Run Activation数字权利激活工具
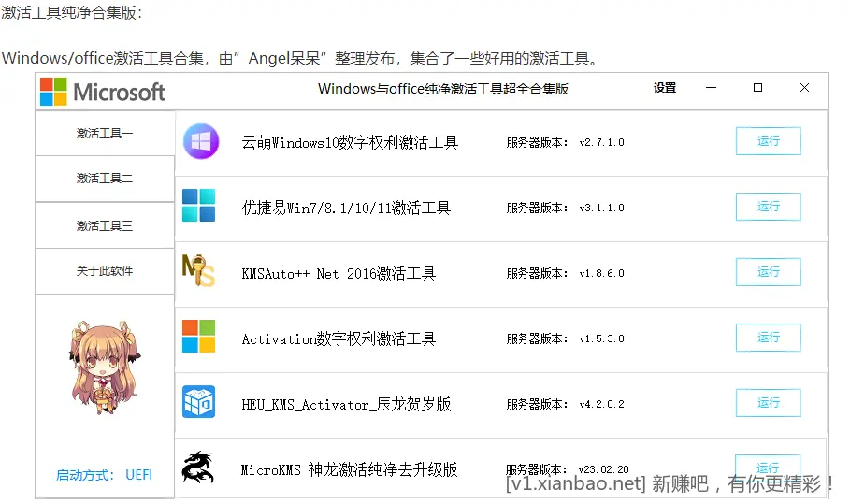The height and width of the screenshot is (504, 850). click(768, 338)
